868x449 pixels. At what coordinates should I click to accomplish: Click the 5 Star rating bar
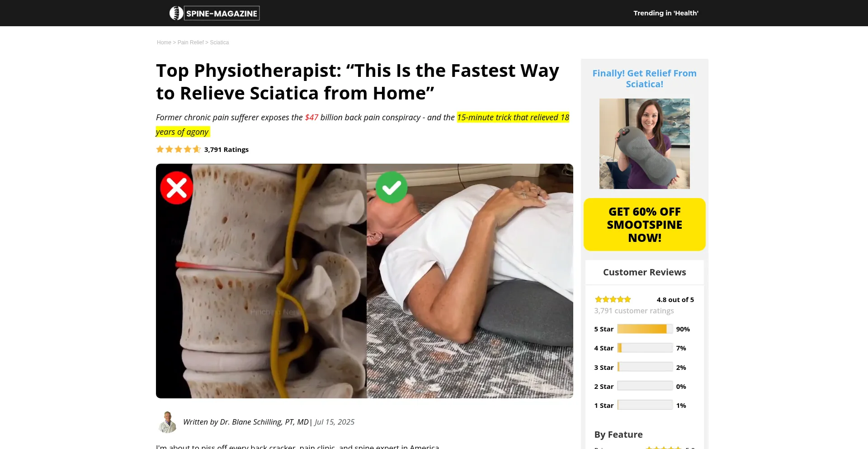coord(645,329)
